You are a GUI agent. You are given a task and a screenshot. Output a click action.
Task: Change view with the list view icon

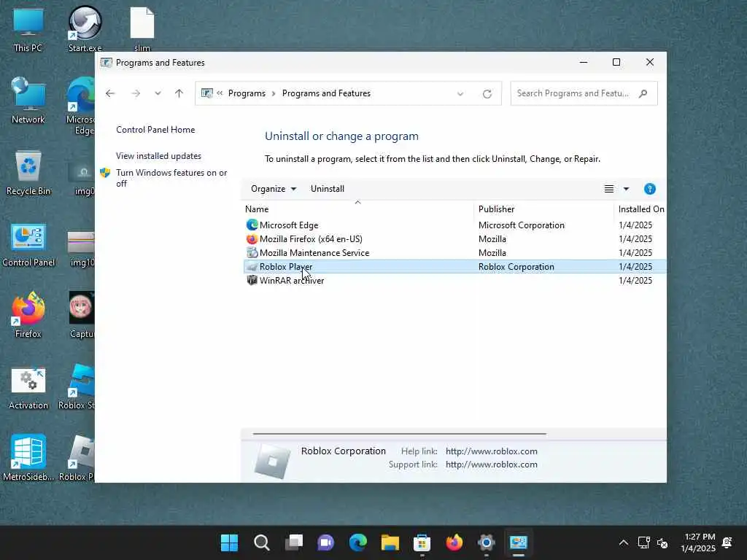tap(609, 189)
